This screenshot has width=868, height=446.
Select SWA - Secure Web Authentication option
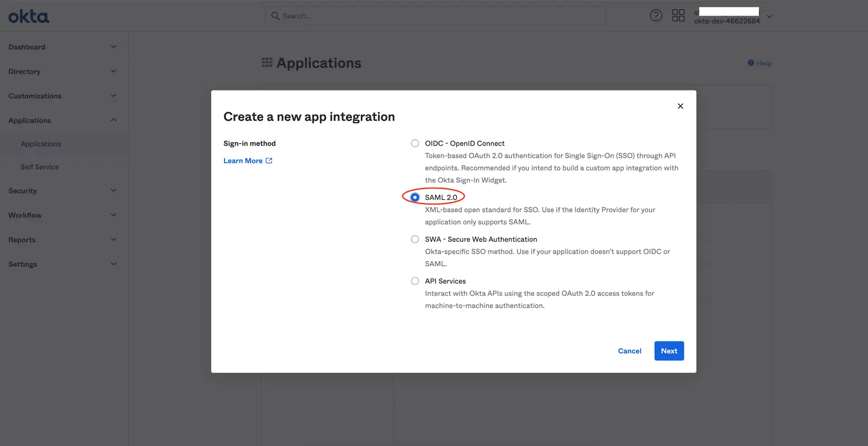coord(415,239)
